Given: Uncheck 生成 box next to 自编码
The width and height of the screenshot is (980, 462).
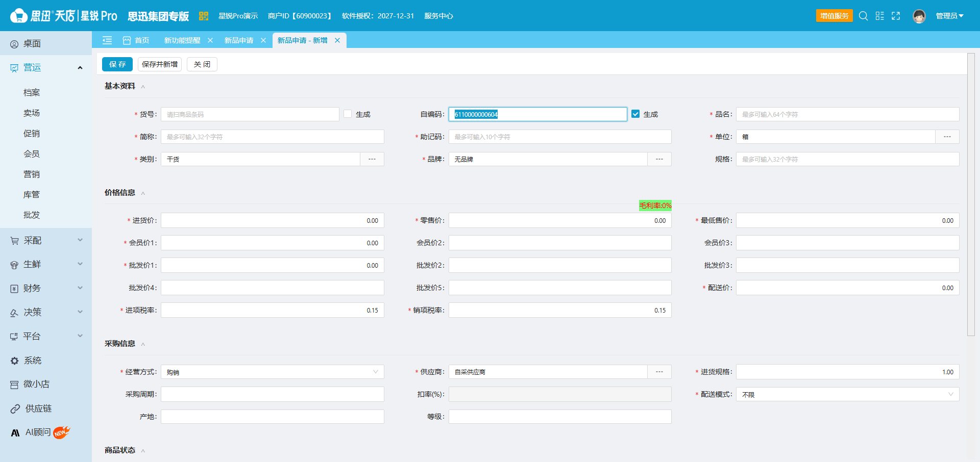Looking at the screenshot, I should (635, 114).
